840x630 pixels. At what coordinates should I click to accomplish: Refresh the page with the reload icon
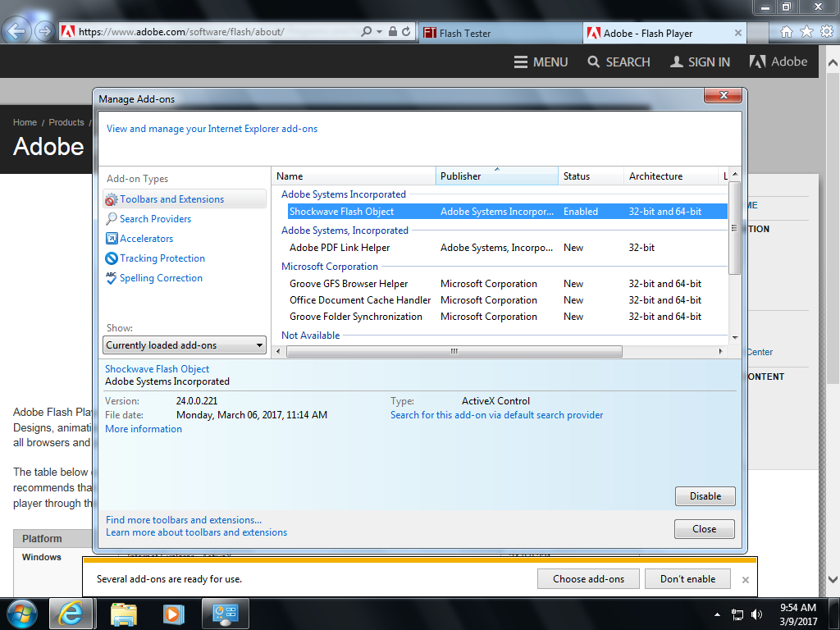pos(407,32)
